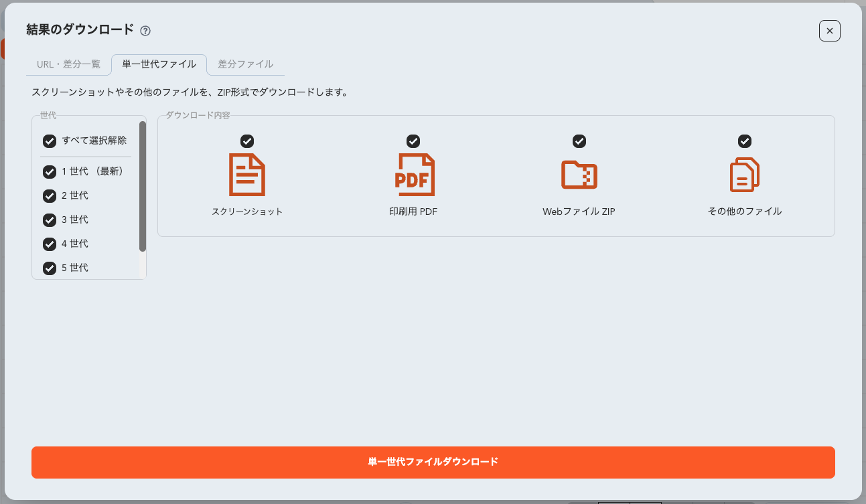Click the スクリーンショット file icon
Image resolution: width=866 pixels, height=504 pixels.
click(247, 175)
